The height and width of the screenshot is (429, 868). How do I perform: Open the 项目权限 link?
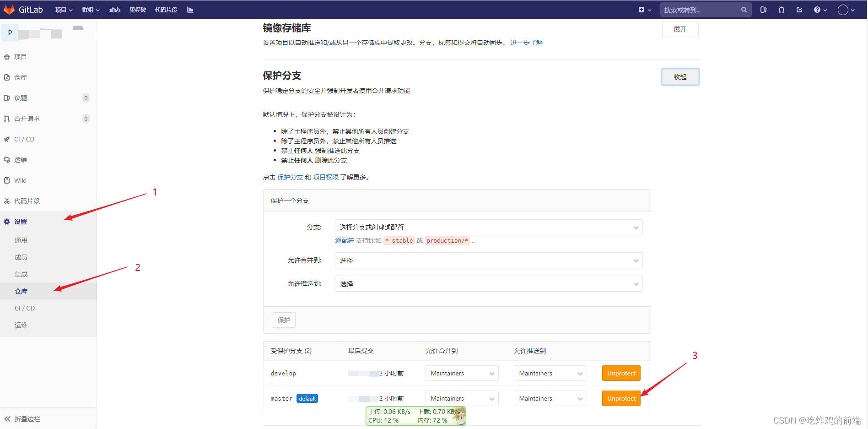(x=326, y=177)
